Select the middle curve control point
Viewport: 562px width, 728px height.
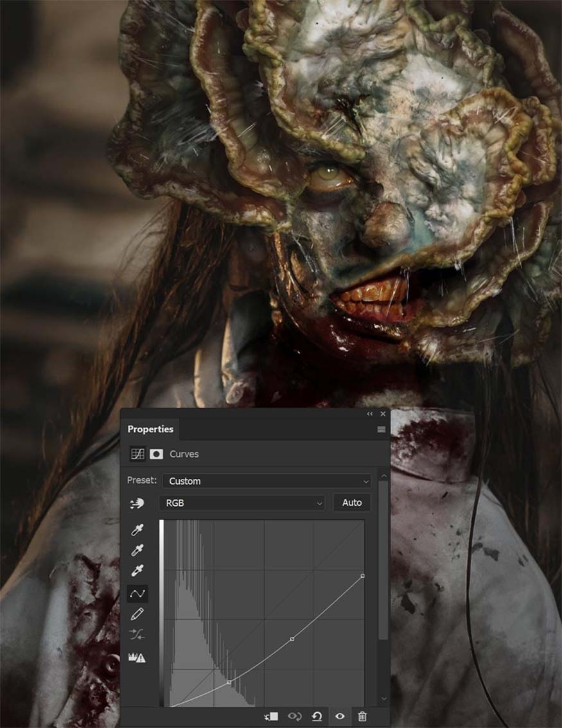[x=292, y=639]
